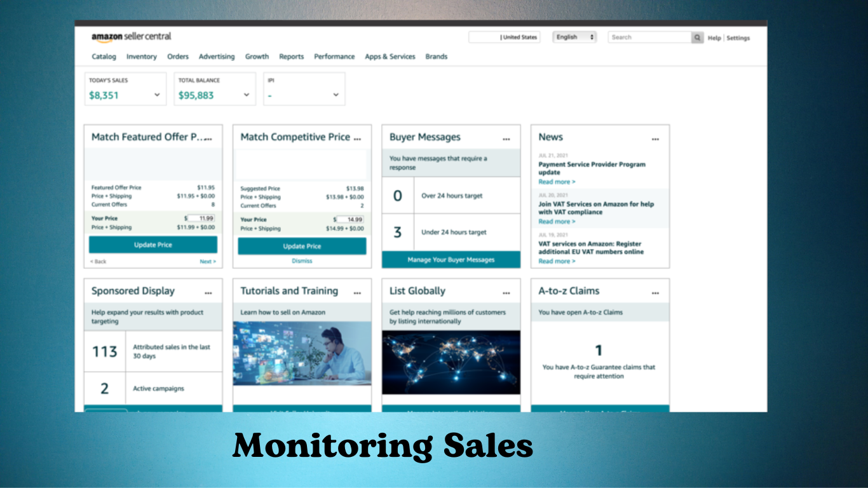Open the Catalog menu
The image size is (868, 488).
pos(104,57)
